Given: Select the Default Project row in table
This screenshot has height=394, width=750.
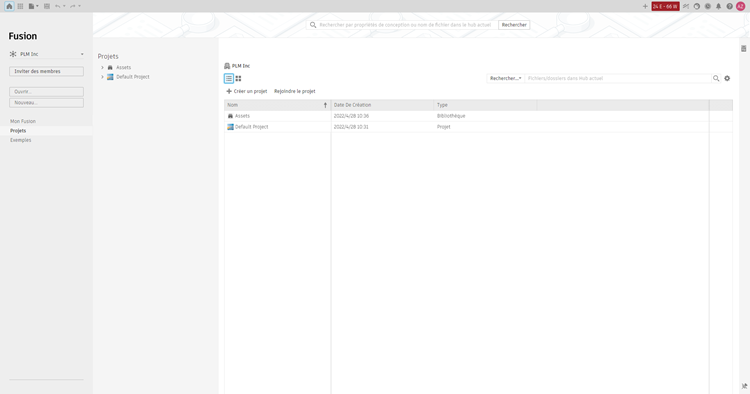Looking at the screenshot, I should click(x=478, y=127).
